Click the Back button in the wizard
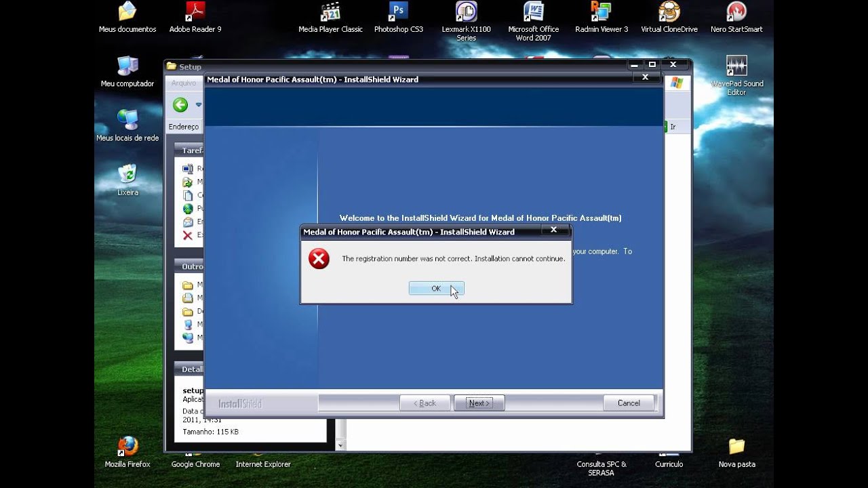This screenshot has height=488, width=868. coord(425,403)
